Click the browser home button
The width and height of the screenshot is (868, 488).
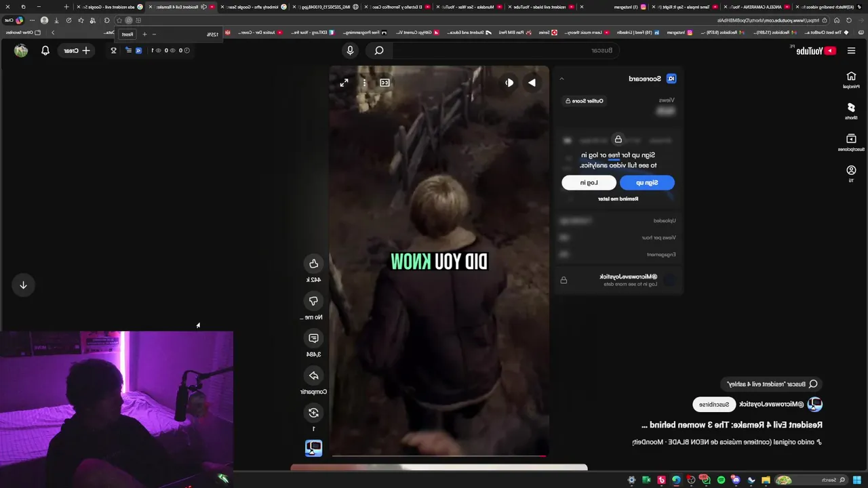(837, 20)
